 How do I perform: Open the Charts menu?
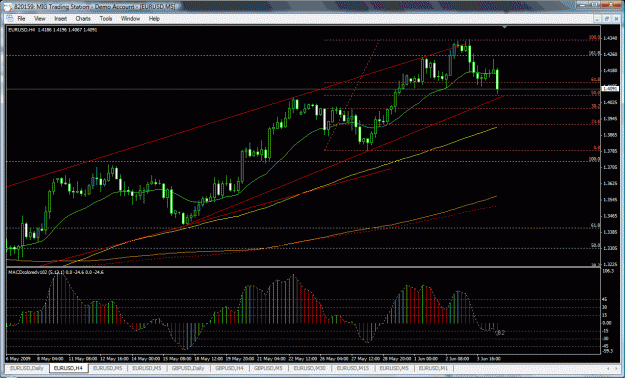[83, 19]
